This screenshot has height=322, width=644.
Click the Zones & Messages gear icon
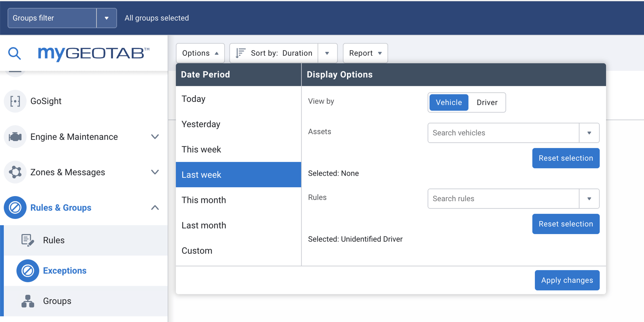pos(15,172)
